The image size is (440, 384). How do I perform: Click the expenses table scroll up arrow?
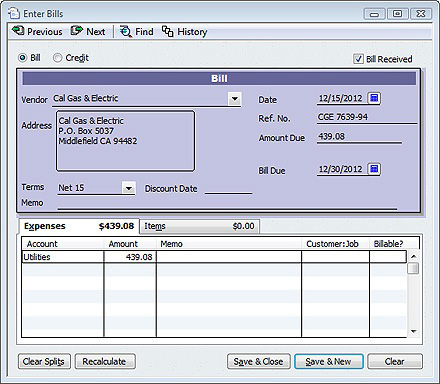(x=413, y=256)
